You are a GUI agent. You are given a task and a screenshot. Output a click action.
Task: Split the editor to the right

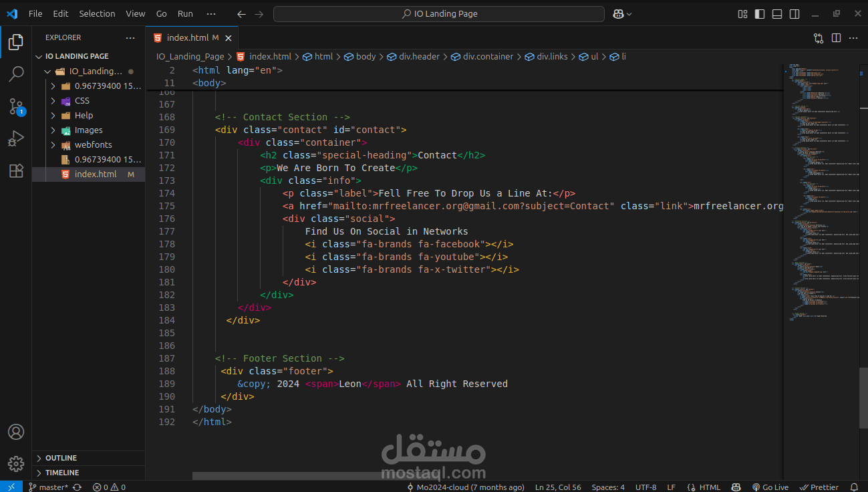[x=836, y=38]
